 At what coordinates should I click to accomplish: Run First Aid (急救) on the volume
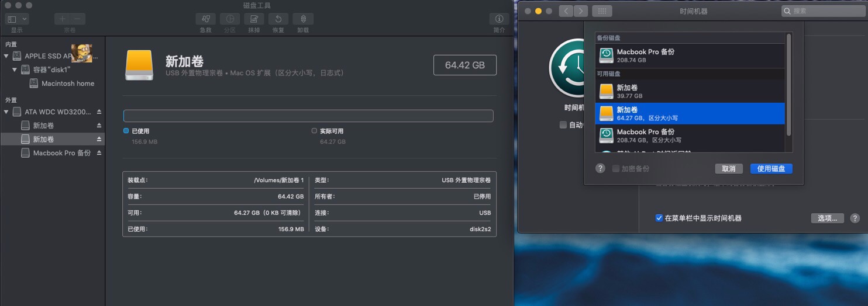205,19
